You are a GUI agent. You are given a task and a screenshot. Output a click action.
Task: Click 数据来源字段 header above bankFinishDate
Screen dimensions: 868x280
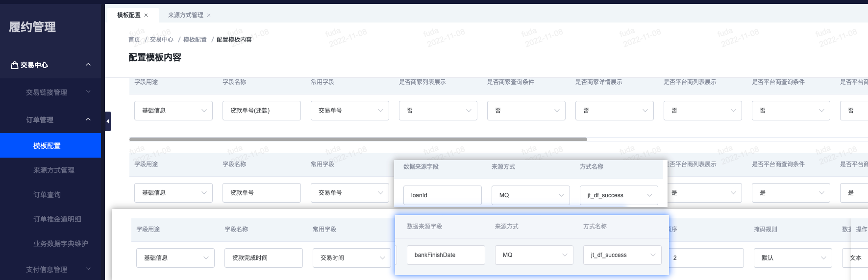point(424,227)
